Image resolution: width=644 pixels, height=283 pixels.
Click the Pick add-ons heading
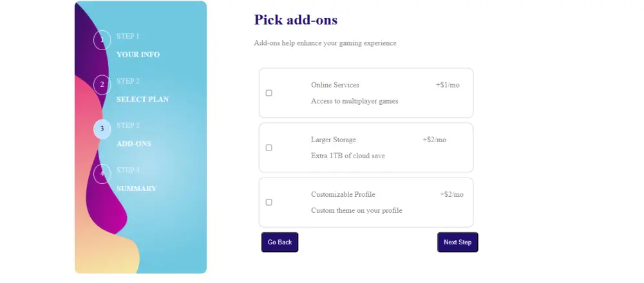pos(296,20)
